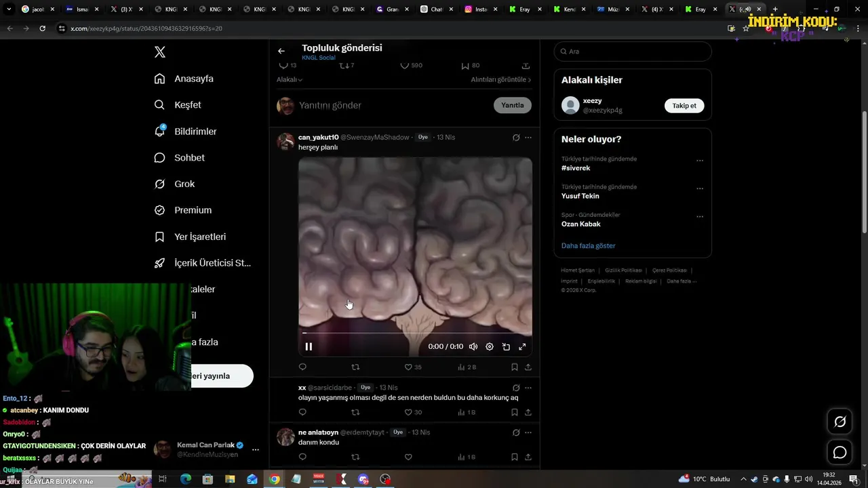This screenshot has width=868, height=488.
Task: Like can_yakut10's post with 35 likes
Action: click(x=408, y=367)
